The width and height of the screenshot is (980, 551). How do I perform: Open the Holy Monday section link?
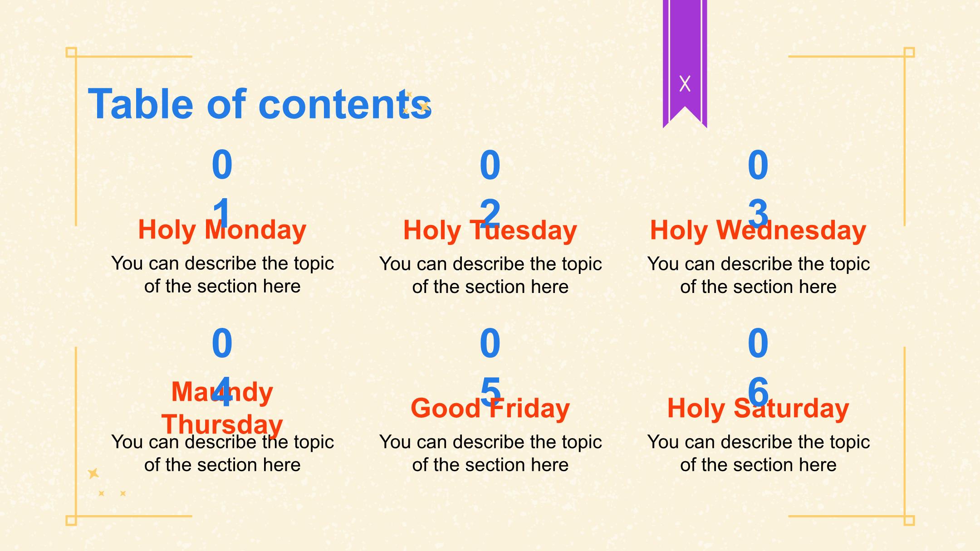coord(222,229)
